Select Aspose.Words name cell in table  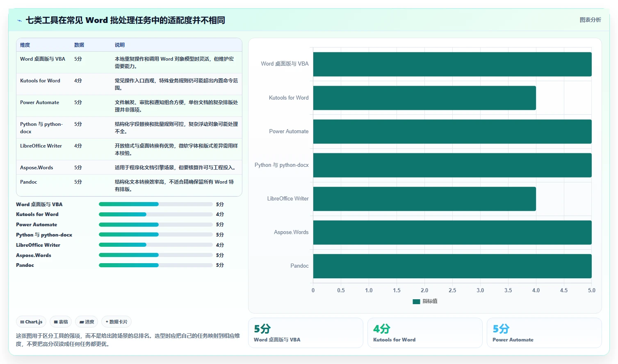pos(36,168)
